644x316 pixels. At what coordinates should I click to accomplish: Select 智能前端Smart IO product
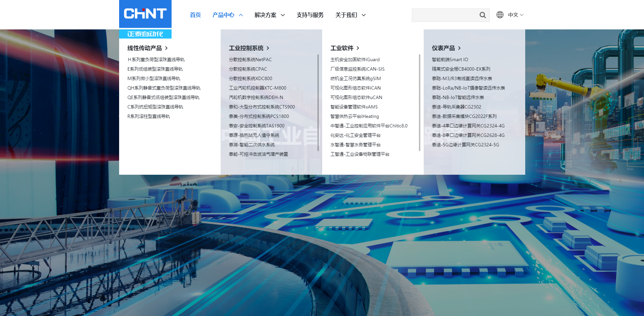[450, 59]
